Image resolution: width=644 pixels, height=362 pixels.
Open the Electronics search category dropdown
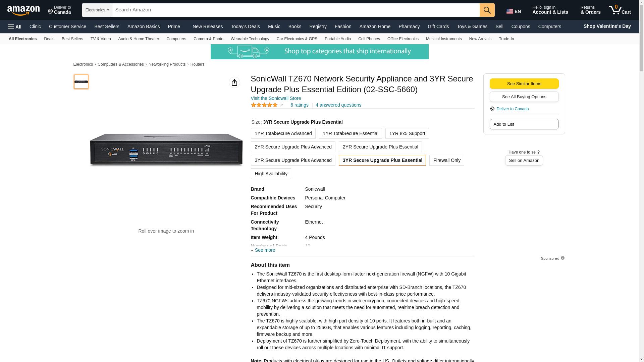tap(97, 10)
